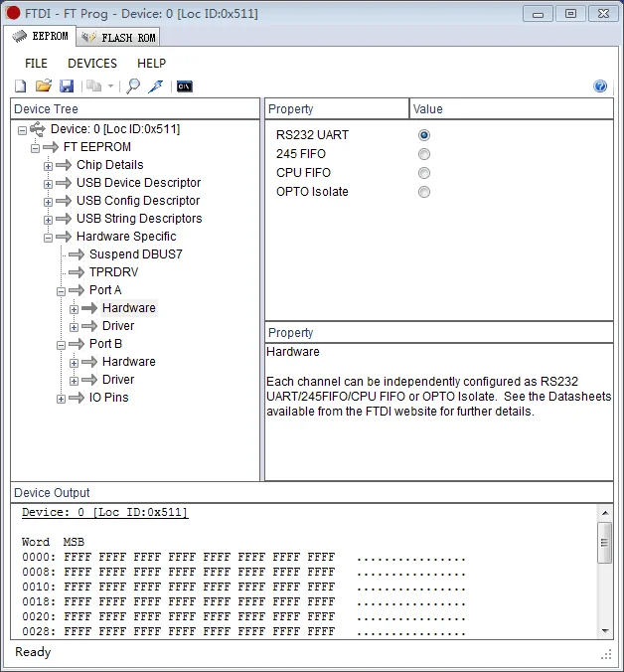Image resolution: width=624 pixels, height=672 pixels.
Task: Click the New template toolbar icon
Action: pos(21,86)
